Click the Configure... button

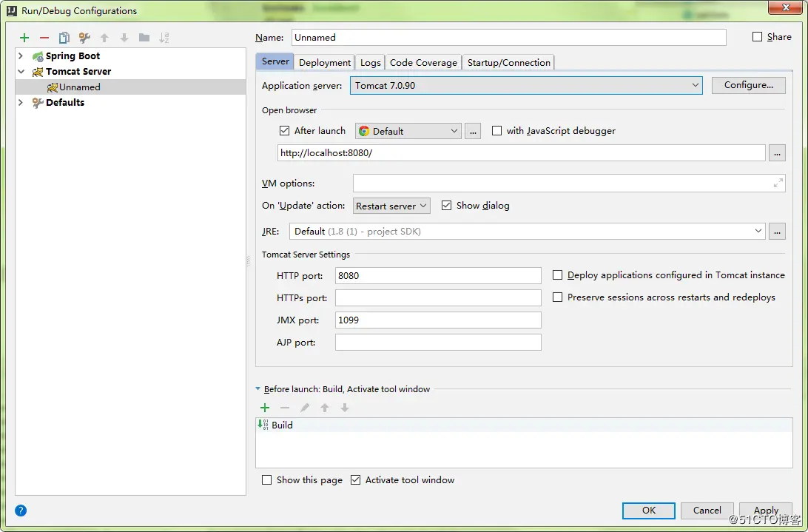click(x=749, y=85)
